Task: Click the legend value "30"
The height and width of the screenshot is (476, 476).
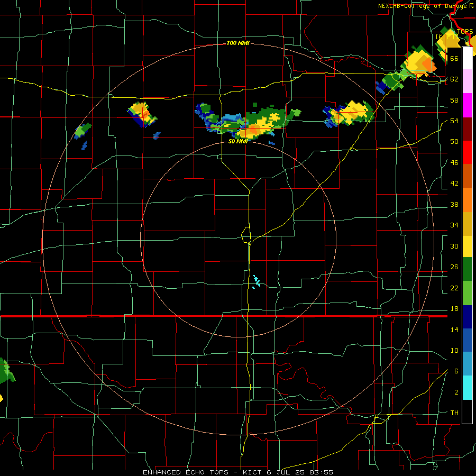Action: pos(454,246)
